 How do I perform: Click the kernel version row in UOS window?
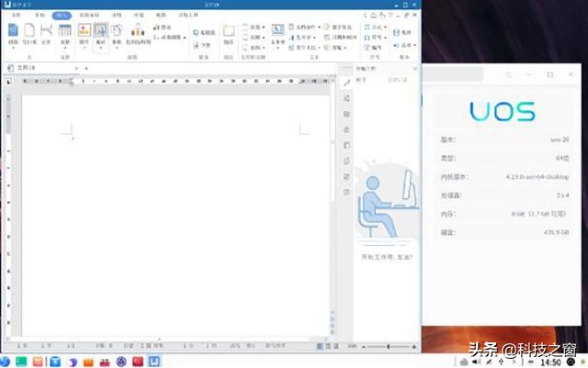(504, 176)
